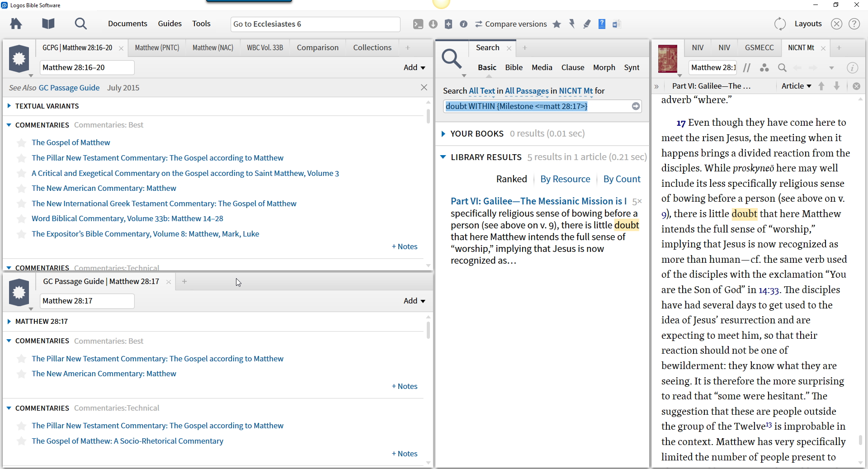Sort results By Count
Screen dimensions: 868x469
pos(622,179)
